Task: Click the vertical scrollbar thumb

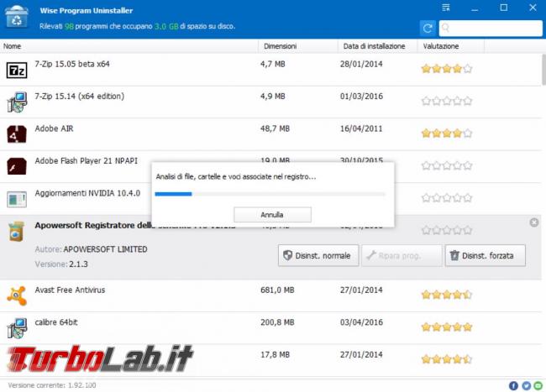Action: tap(543, 70)
